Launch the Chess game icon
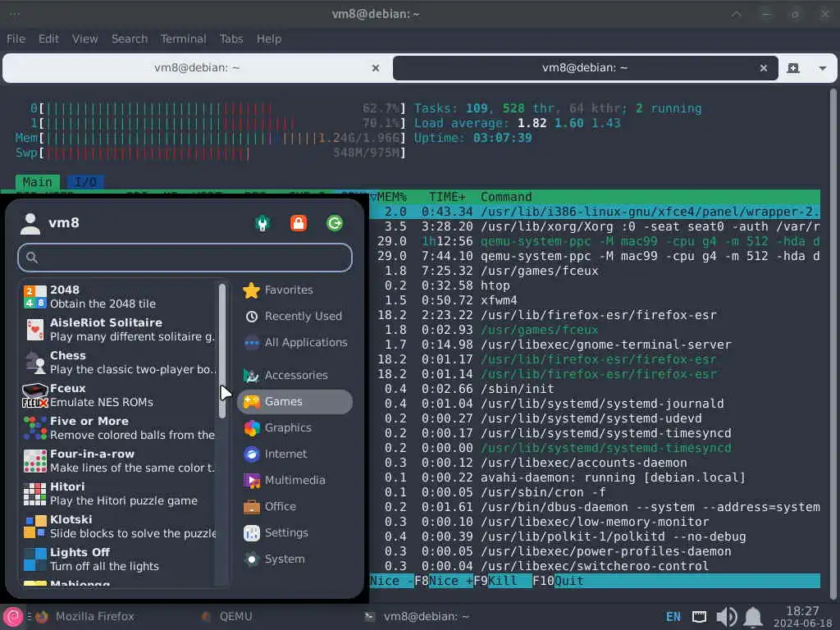This screenshot has width=840, height=630. (x=34, y=362)
